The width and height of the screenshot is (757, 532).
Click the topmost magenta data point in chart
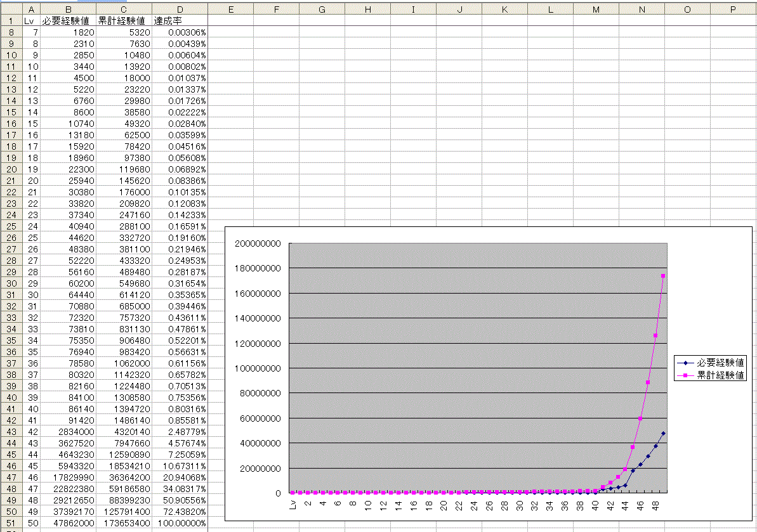click(x=663, y=276)
